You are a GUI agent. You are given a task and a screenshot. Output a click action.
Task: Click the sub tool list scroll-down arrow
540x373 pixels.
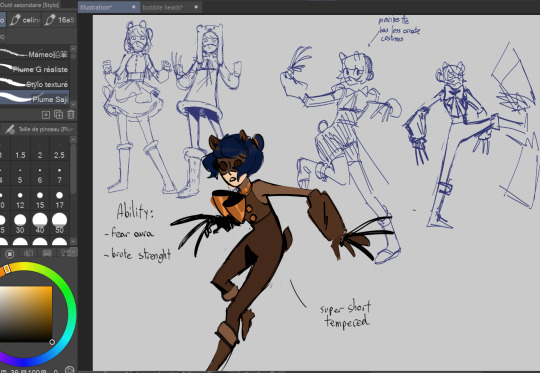pos(73,104)
